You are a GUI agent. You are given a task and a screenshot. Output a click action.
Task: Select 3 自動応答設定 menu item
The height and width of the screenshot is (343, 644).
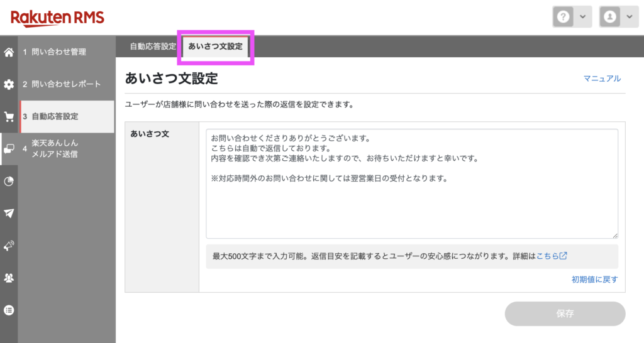pos(67,116)
